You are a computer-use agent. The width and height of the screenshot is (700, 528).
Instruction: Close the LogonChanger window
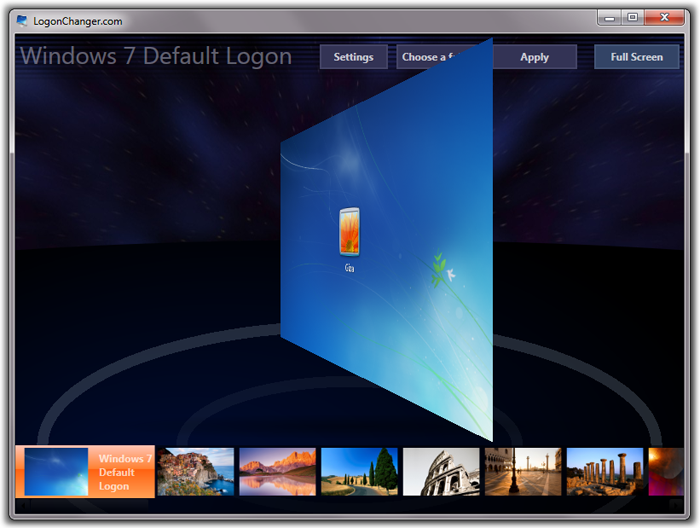pyautogui.click(x=664, y=17)
